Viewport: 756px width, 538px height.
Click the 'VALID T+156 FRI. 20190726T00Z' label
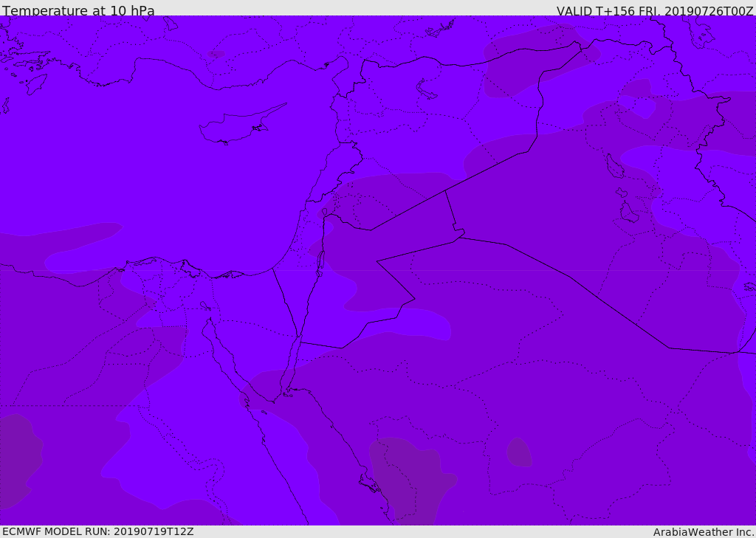(655, 10)
